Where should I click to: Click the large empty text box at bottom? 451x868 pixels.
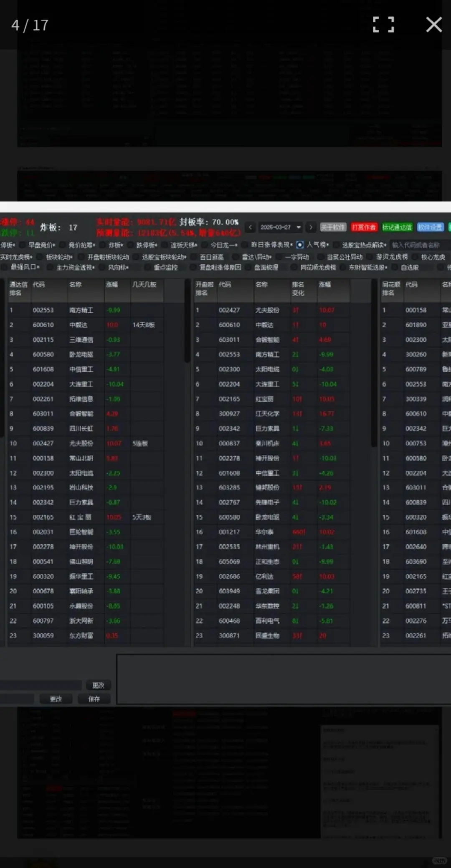(284, 679)
